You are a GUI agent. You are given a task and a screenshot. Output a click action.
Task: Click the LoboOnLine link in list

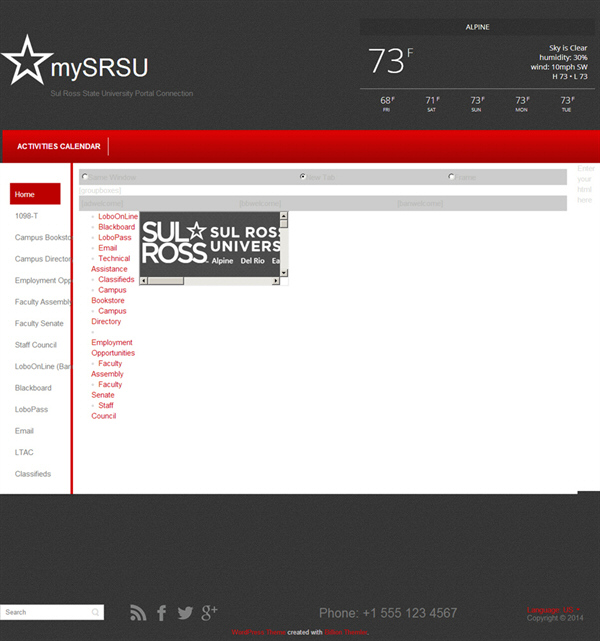coord(118,216)
